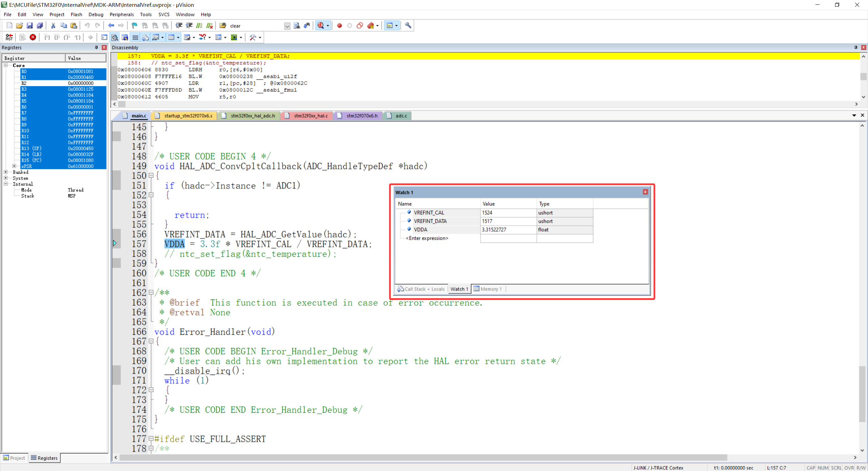Viewport: 868px width, 471px height.
Task: Collapse the Core register tree node
Action: 6,65
